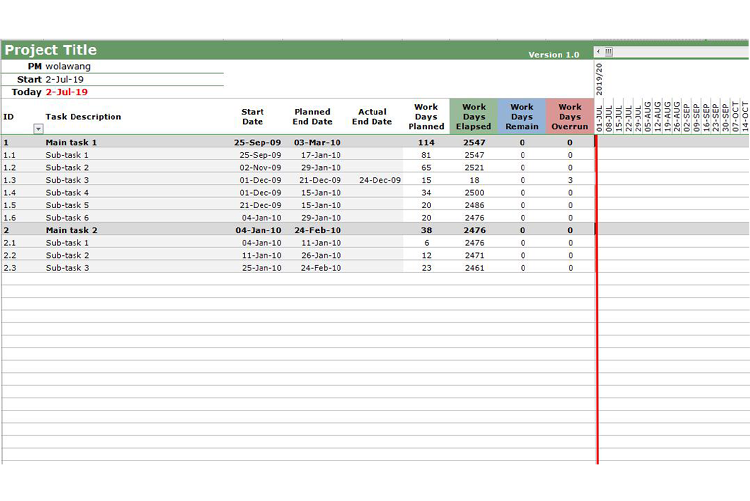Click the Version 1.0 label

[553, 54]
